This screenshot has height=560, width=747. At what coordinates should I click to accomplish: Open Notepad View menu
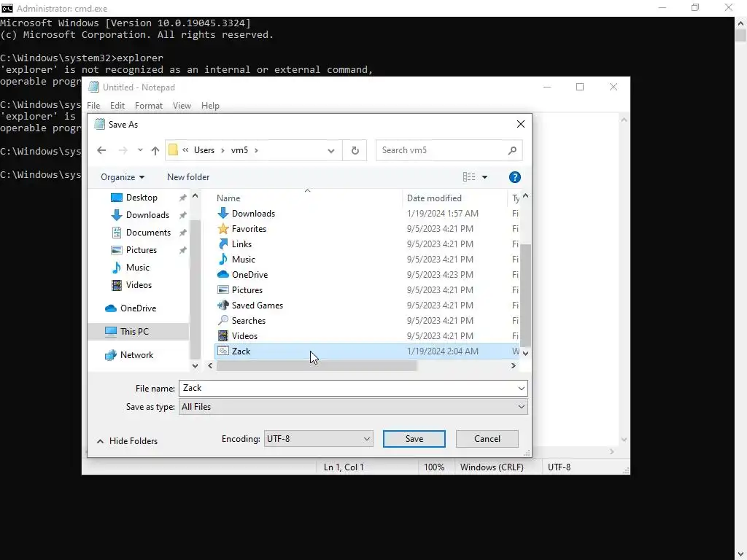tap(182, 106)
